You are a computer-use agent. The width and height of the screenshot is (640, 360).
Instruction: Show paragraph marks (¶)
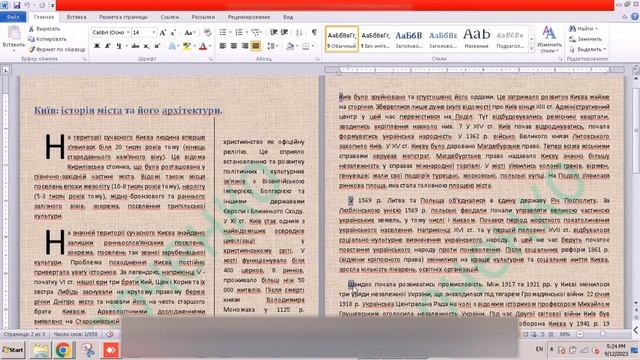click(314, 32)
